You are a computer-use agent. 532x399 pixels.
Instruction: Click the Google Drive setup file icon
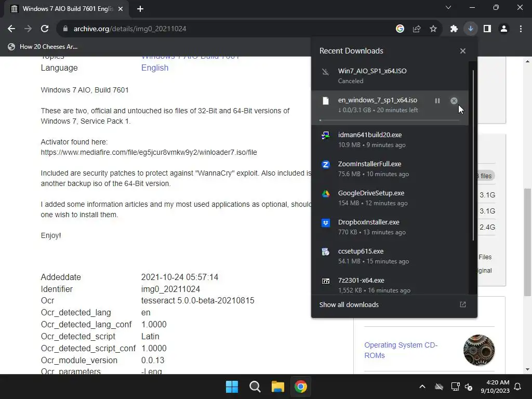pos(326,194)
